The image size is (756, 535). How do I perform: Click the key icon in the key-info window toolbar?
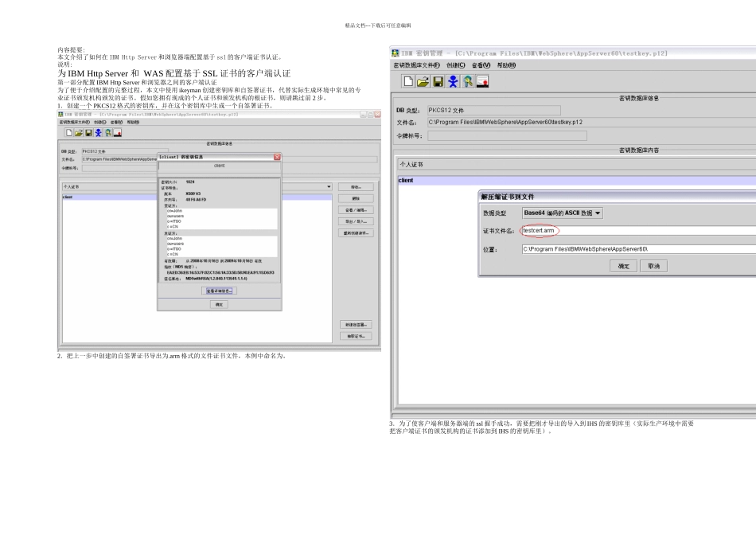click(x=108, y=133)
